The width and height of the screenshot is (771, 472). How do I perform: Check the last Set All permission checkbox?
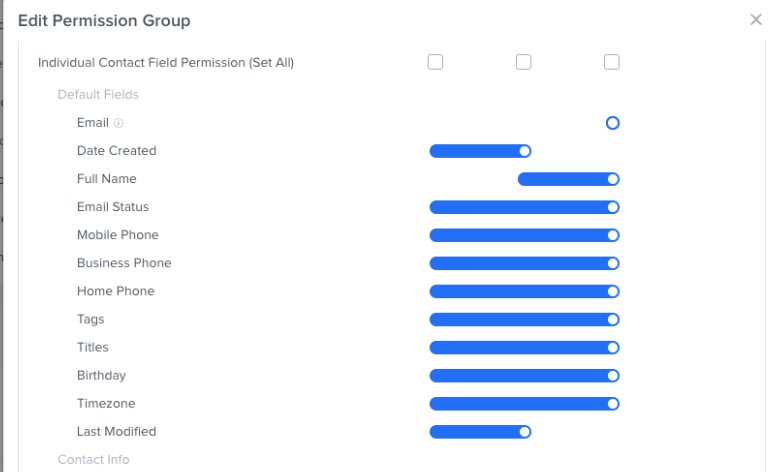pos(612,62)
